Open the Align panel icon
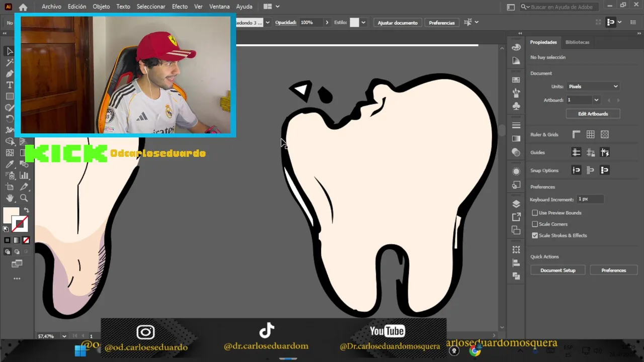This screenshot has width=644, height=362. pyautogui.click(x=516, y=263)
